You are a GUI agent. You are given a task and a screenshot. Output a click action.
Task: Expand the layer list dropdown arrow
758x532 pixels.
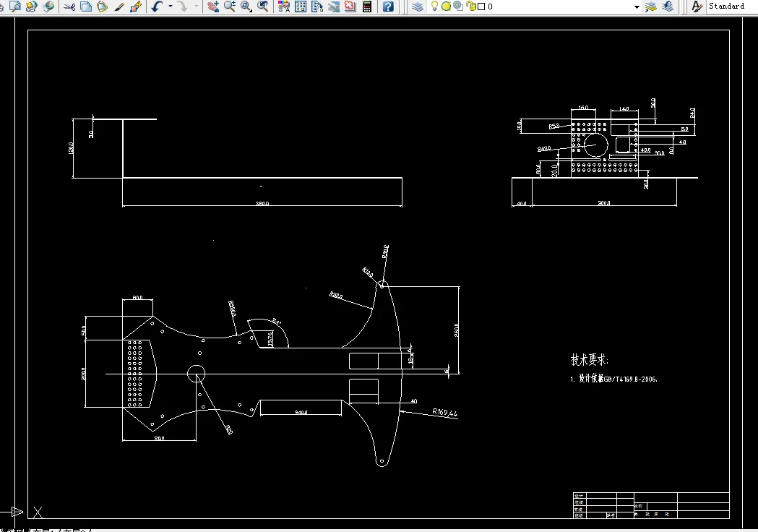point(637,7)
